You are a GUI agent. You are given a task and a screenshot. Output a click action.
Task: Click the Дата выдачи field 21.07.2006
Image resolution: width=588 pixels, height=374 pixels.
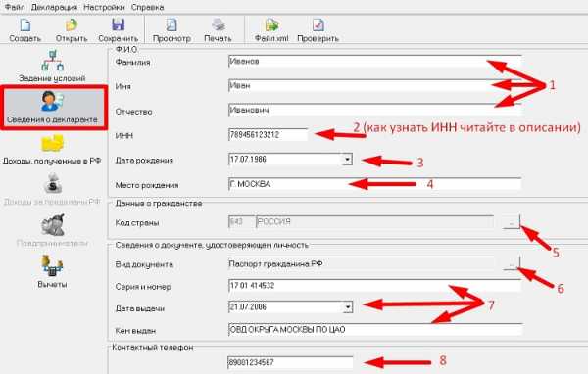click(285, 307)
